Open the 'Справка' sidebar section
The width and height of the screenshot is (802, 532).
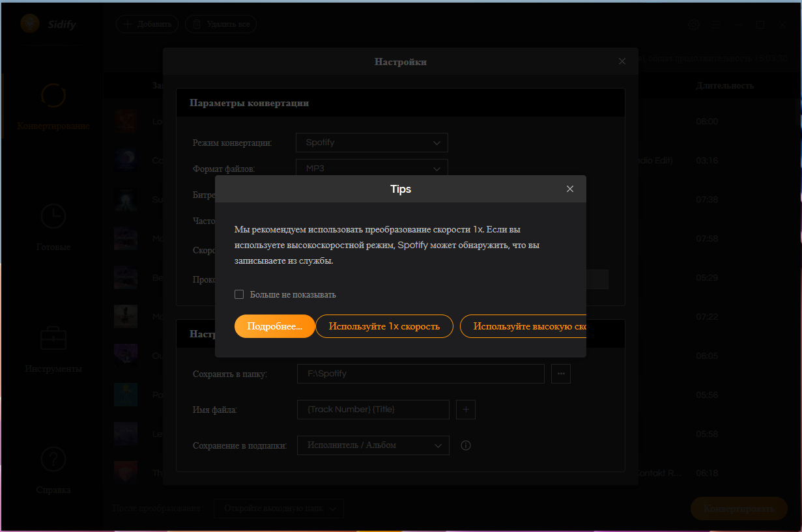[53, 471]
